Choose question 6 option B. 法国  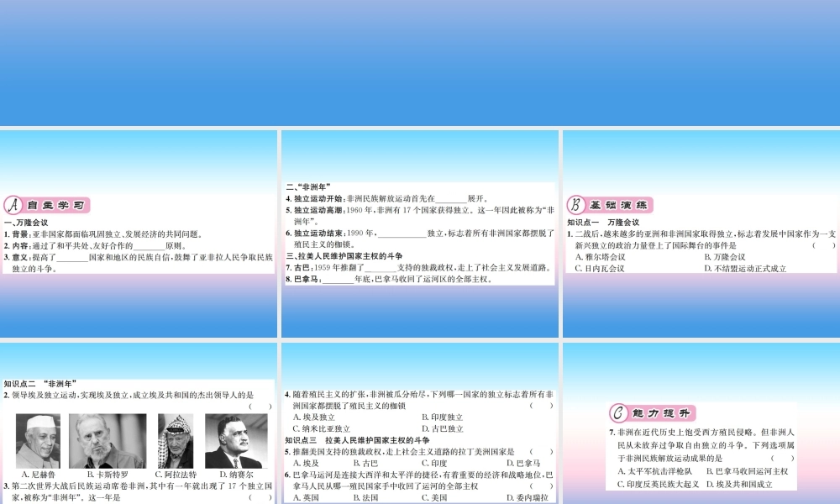(365, 497)
